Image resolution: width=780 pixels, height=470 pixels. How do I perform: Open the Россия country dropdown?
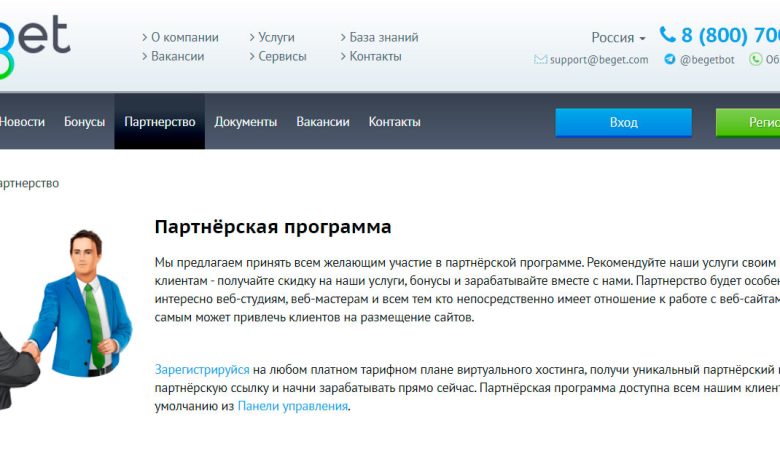618,38
